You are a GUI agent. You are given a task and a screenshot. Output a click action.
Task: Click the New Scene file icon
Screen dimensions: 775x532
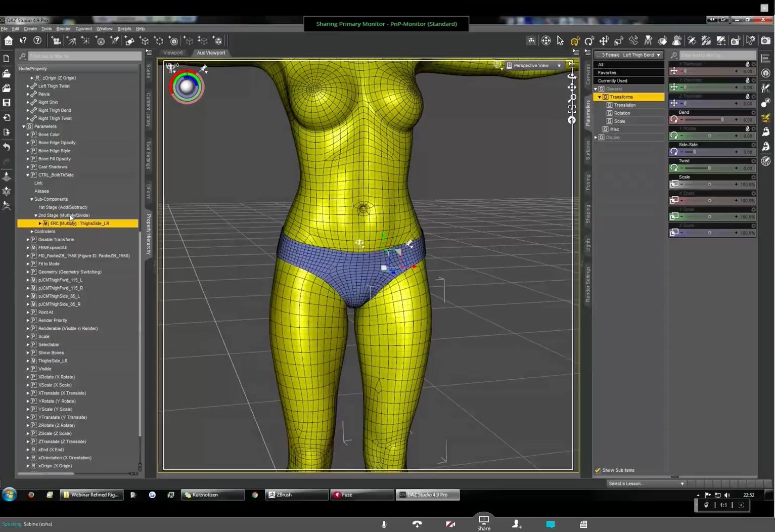click(7, 59)
